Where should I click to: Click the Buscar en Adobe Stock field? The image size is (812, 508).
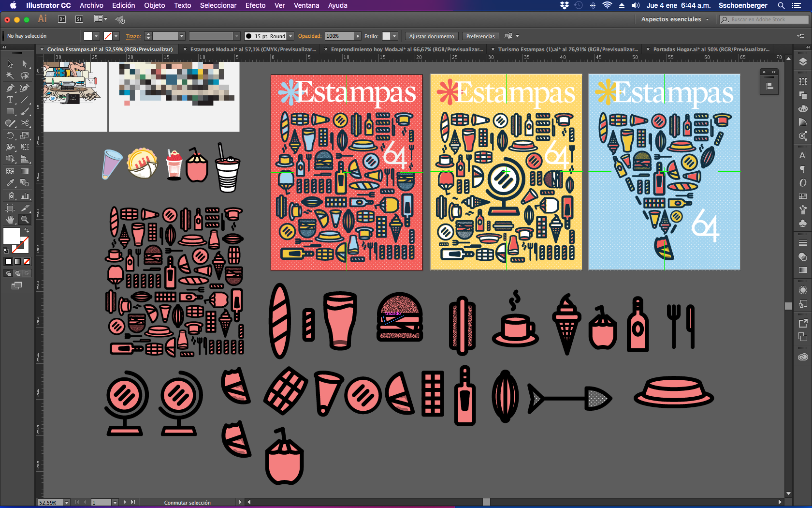(x=764, y=19)
